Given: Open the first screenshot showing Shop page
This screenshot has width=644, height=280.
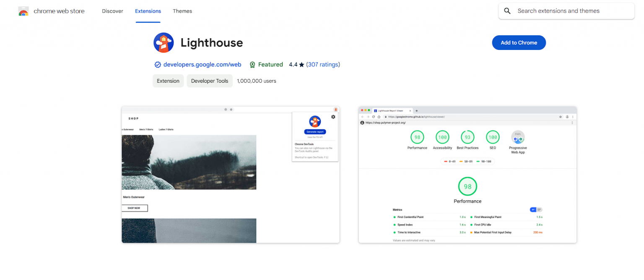Looking at the screenshot, I should pos(231,174).
